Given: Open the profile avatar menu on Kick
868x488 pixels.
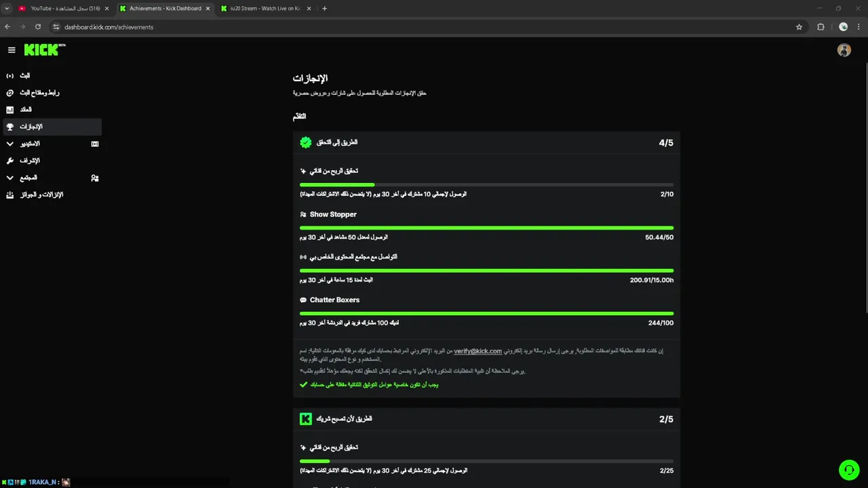Looking at the screenshot, I should pos(844,50).
